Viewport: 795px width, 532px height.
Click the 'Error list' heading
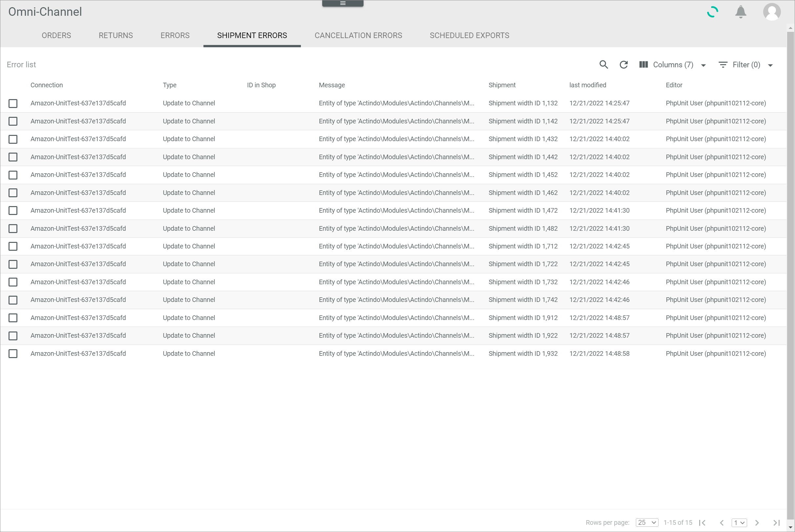tap(21, 64)
